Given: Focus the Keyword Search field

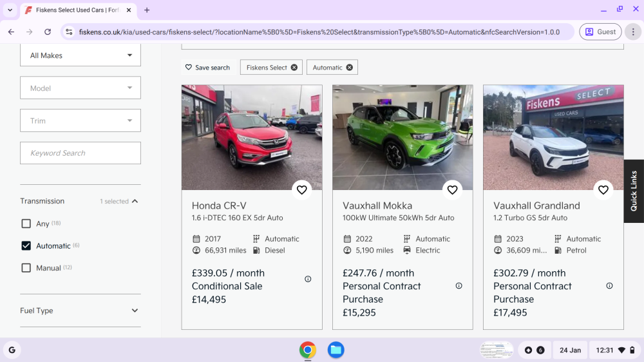Looking at the screenshot, I should point(80,153).
